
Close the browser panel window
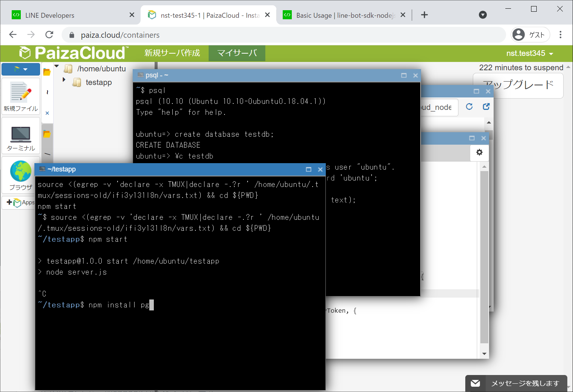488,91
